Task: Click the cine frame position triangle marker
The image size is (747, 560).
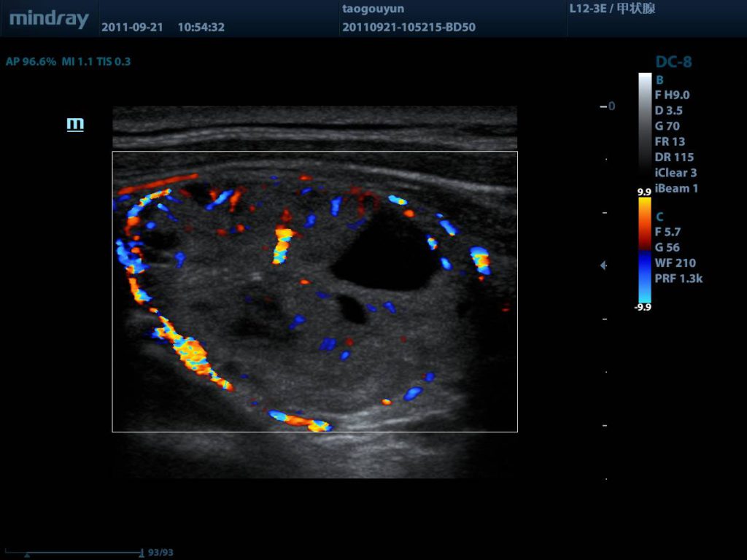Action: pyautogui.click(x=27, y=554)
